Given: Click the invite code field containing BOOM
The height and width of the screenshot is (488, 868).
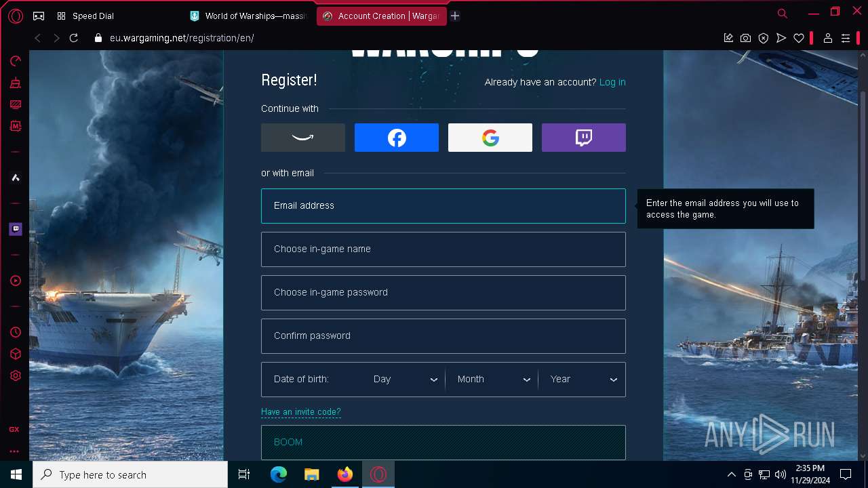Looking at the screenshot, I should pyautogui.click(x=443, y=443).
